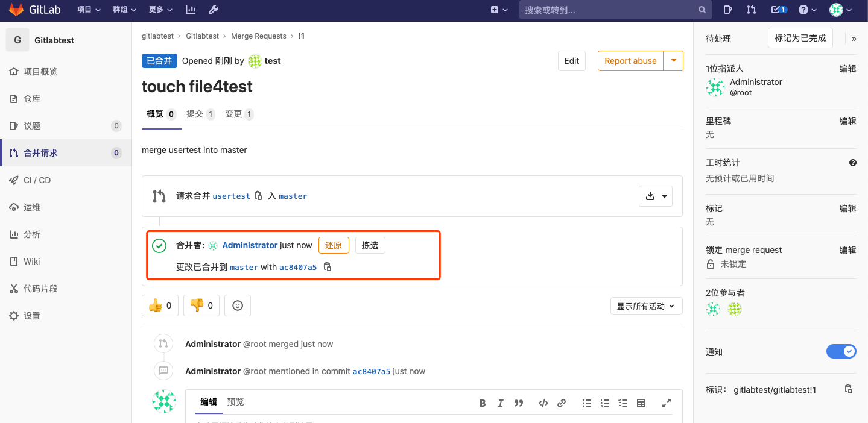The height and width of the screenshot is (423, 868).
Task: Copy the usertest branch name via copy icon
Action: coord(258,196)
